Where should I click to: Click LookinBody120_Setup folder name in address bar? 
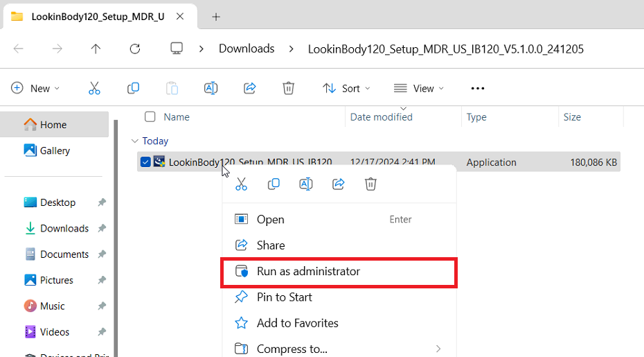[446, 49]
